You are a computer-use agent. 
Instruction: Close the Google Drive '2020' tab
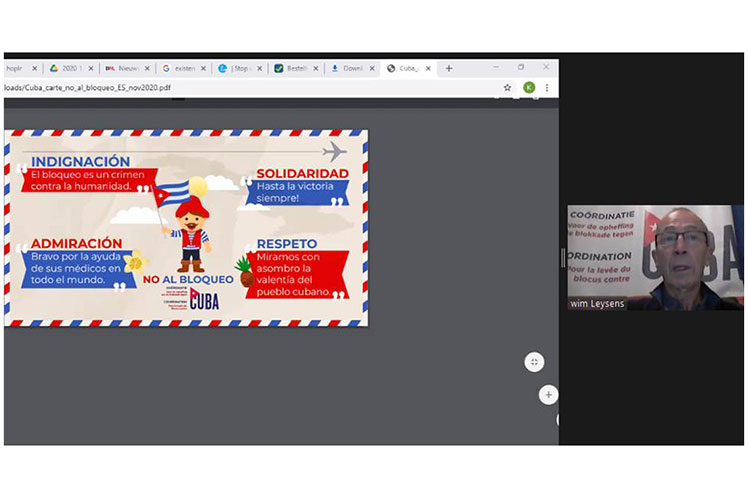[90, 68]
